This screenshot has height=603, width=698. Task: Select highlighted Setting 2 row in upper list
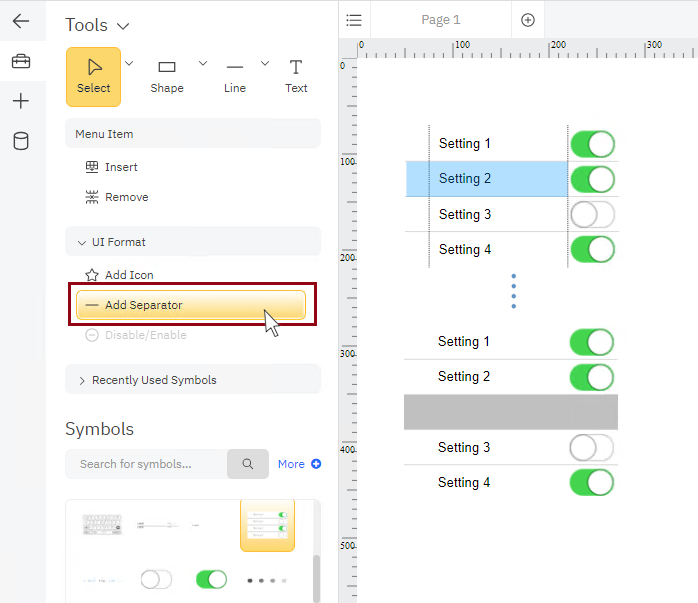click(x=487, y=179)
